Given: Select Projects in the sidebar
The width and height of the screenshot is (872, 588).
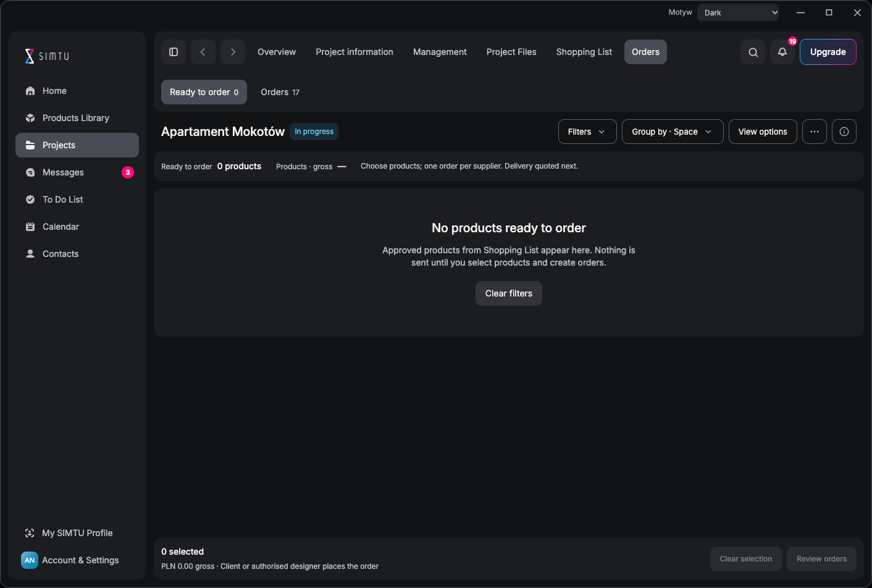Looking at the screenshot, I should (77, 145).
